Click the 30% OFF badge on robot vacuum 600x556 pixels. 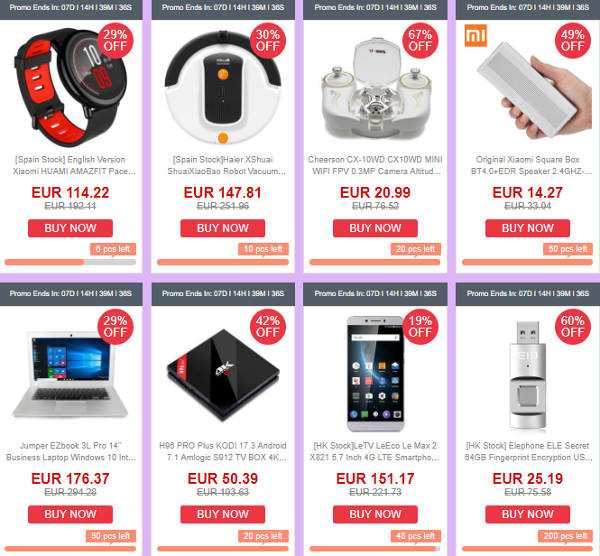pos(268,41)
